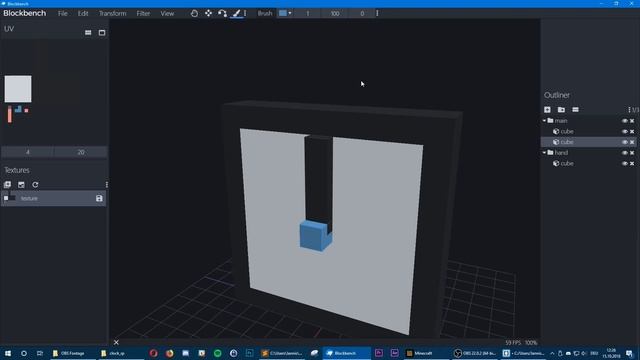640x360 pixels.
Task: Select the 'hand' group row
Action: tap(589, 153)
